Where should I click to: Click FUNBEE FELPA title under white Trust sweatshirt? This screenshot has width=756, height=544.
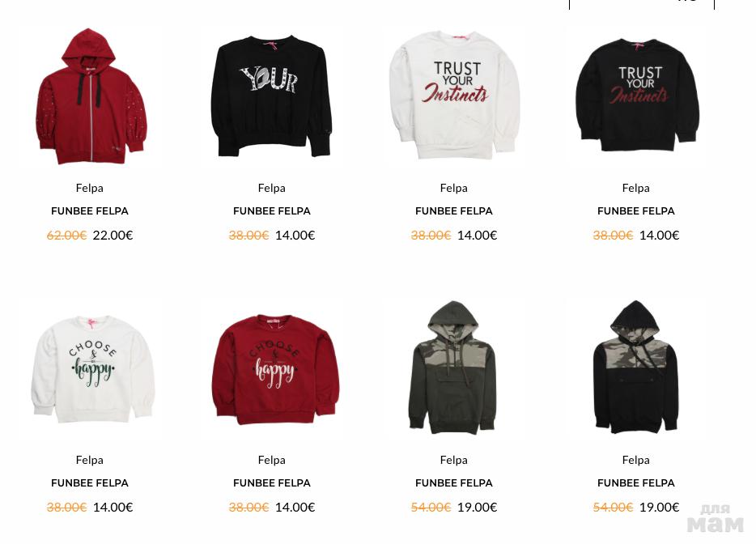tap(454, 211)
